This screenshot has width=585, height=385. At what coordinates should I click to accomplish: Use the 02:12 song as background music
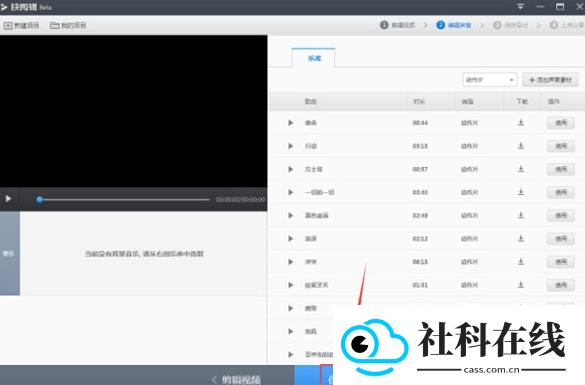click(560, 238)
